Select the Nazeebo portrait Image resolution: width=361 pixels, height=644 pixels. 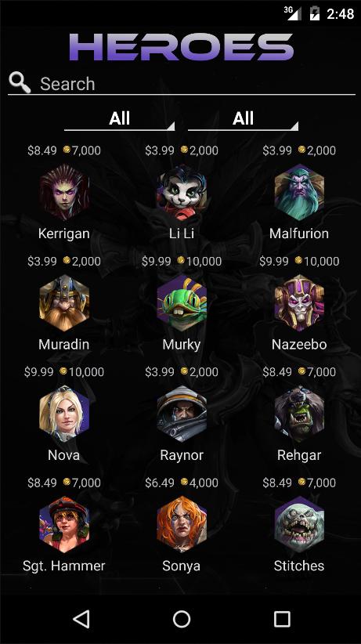(299, 303)
